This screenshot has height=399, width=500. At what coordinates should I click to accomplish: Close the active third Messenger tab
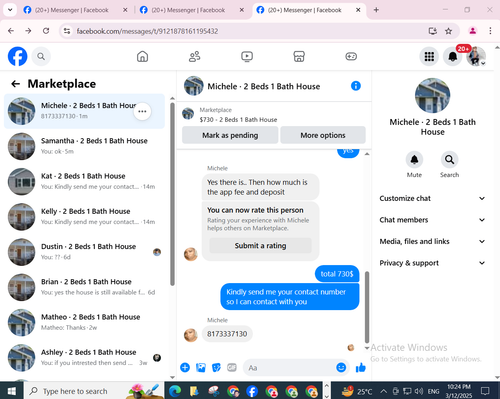pyautogui.click(x=358, y=10)
